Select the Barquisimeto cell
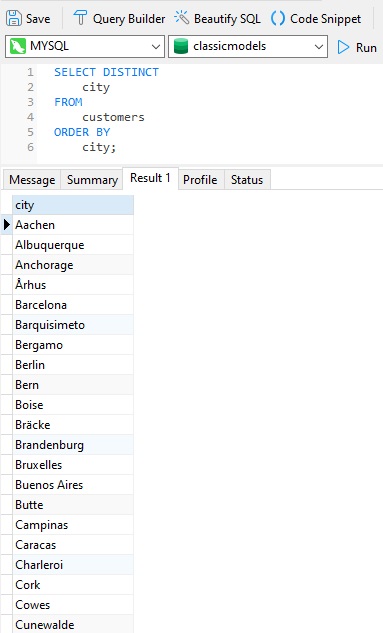 pyautogui.click(x=73, y=325)
